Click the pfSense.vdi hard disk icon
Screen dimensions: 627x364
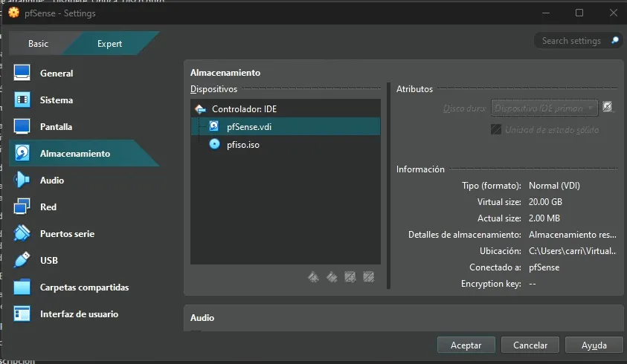pyautogui.click(x=214, y=126)
